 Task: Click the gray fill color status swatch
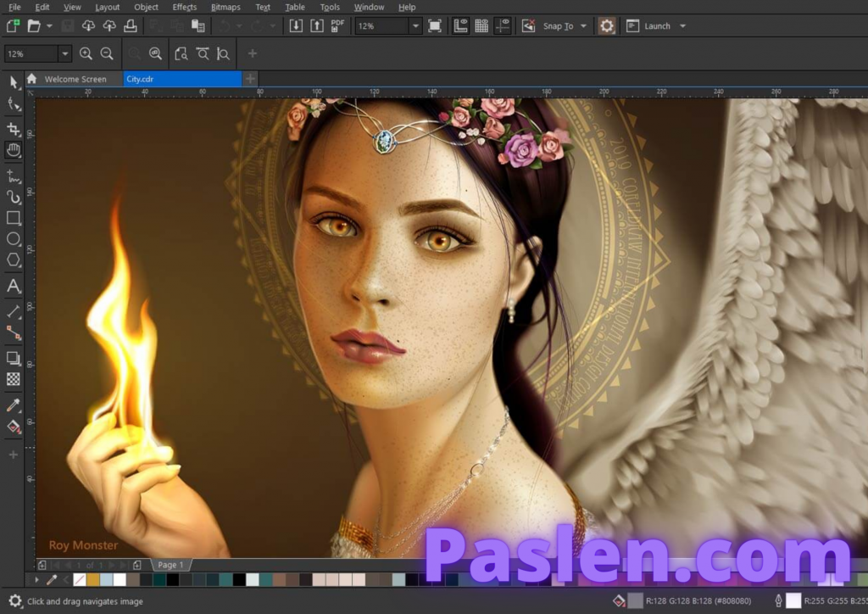coord(636,600)
